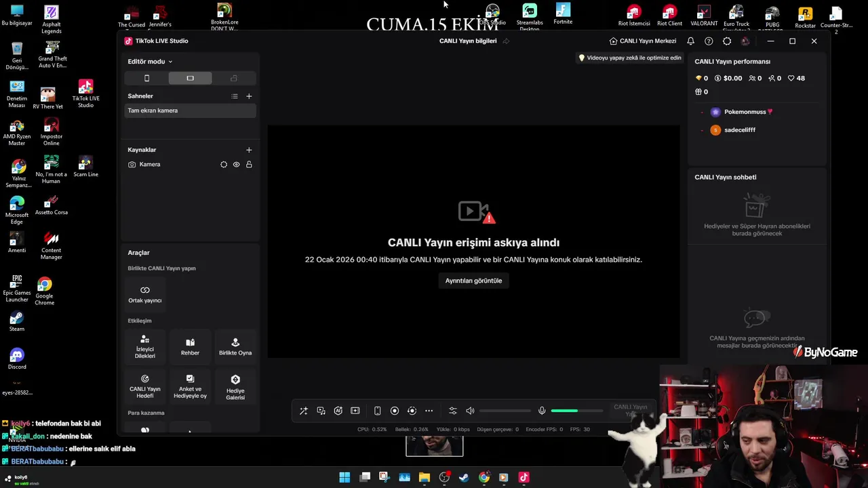Click the likes count 48
The width and height of the screenshot is (868, 488).
tap(796, 78)
